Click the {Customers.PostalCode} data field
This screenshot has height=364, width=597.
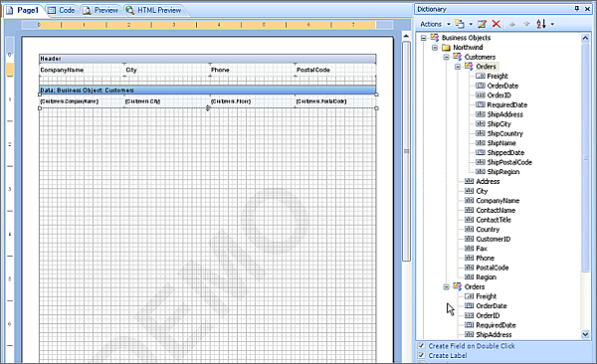[336, 101]
